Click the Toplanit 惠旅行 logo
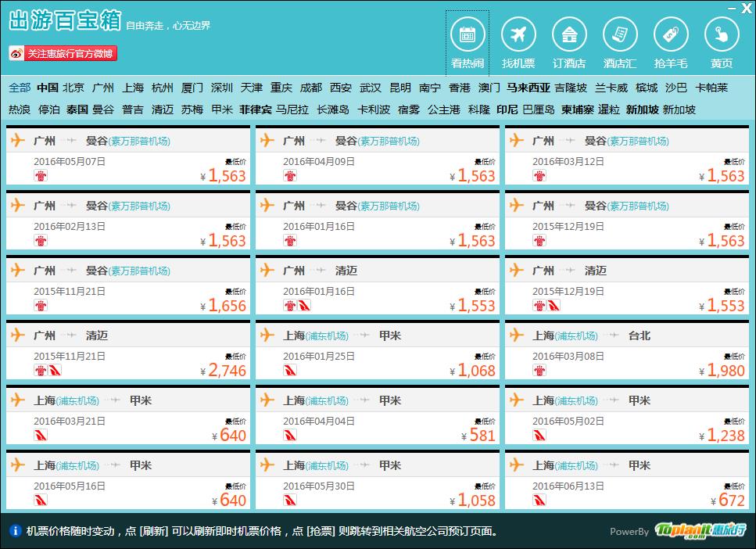756x549 pixels. pos(700,531)
